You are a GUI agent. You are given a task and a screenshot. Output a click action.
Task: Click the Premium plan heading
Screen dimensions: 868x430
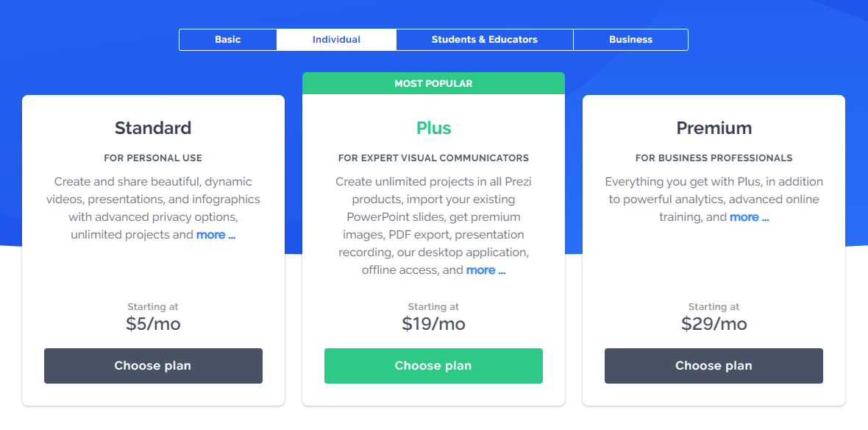coord(714,128)
